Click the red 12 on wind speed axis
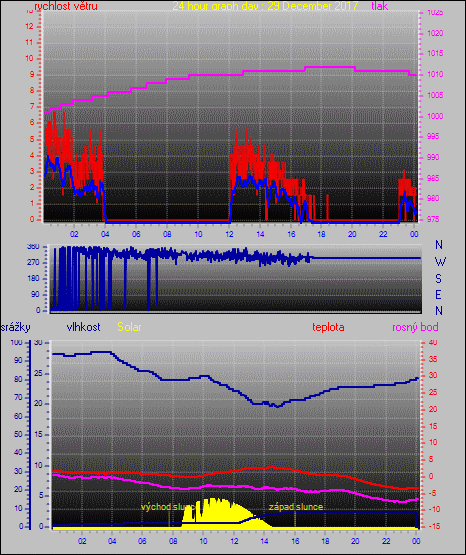This screenshot has width=466, height=555. [29, 26]
